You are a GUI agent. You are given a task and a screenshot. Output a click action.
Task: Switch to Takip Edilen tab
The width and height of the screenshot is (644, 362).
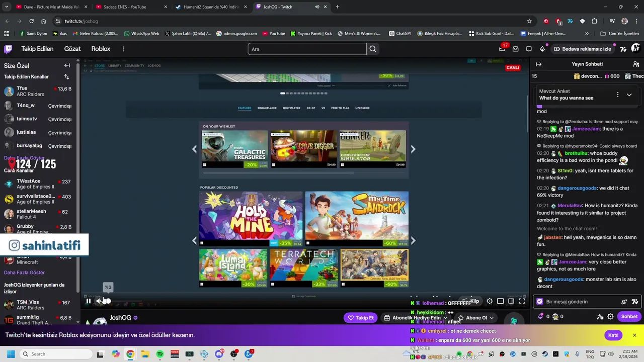[x=37, y=49]
